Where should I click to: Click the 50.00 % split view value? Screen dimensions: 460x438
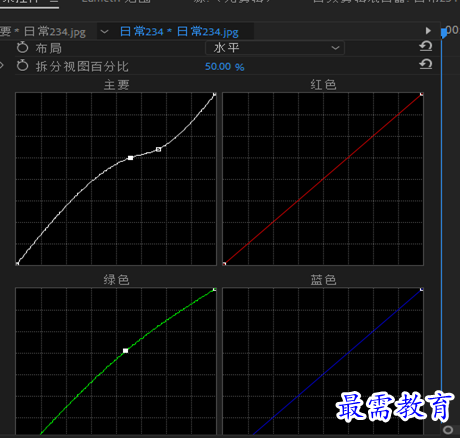click(225, 67)
